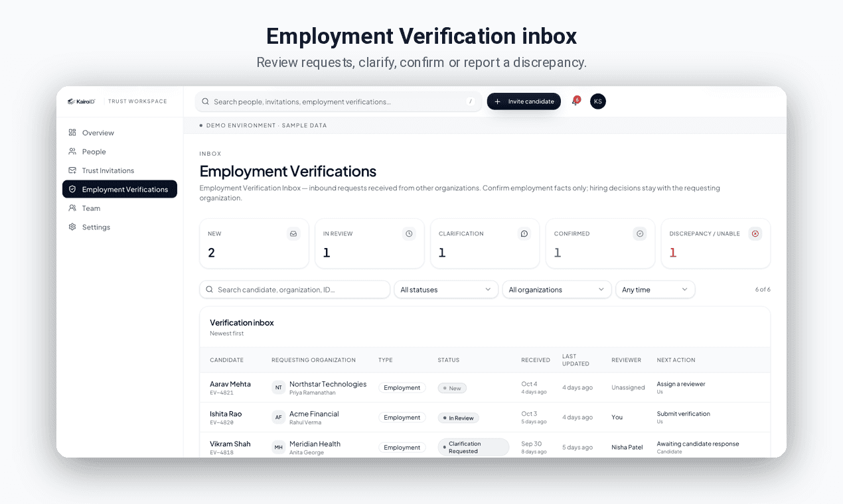
Task: Expand the All organizations filter
Action: [x=556, y=290]
